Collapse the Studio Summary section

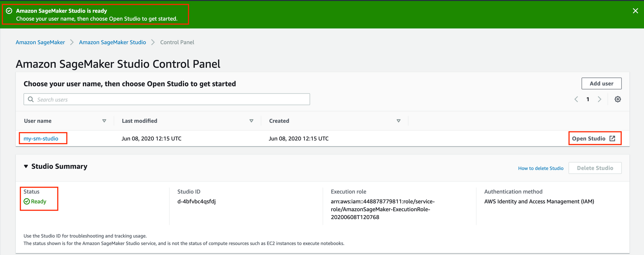(x=26, y=167)
